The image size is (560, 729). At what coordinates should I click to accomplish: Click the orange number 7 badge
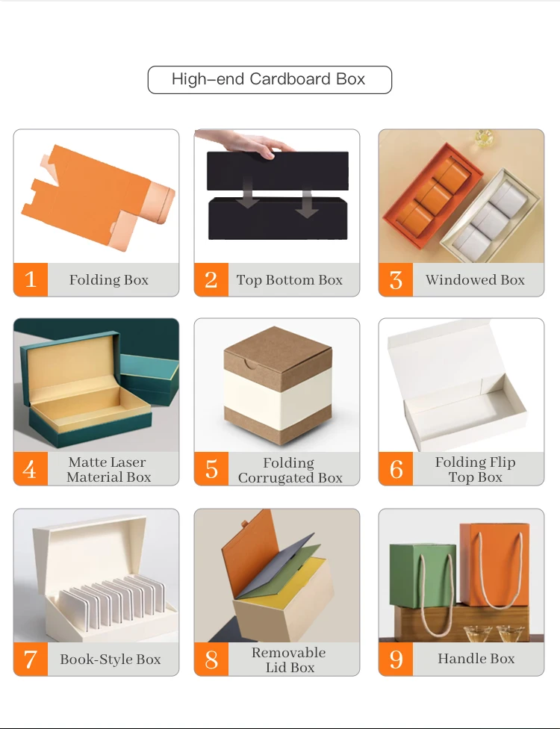31,660
